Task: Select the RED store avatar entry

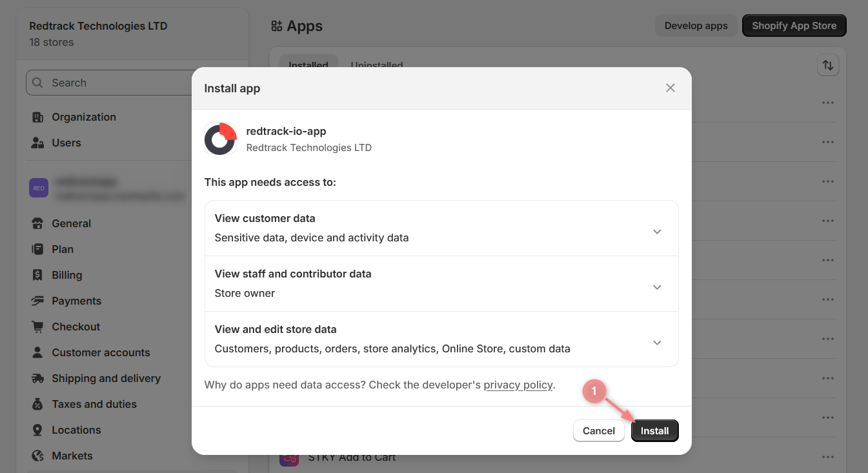Action: tap(39, 188)
